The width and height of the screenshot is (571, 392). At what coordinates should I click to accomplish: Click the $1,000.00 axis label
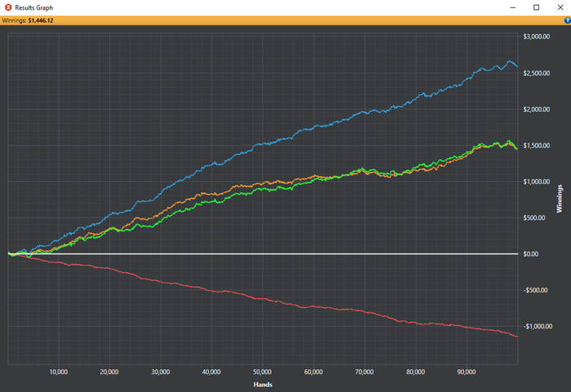click(537, 182)
